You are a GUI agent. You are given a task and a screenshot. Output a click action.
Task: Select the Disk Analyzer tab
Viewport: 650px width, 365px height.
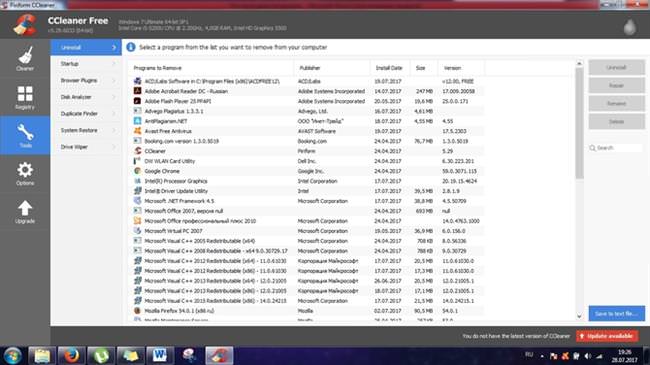86,97
